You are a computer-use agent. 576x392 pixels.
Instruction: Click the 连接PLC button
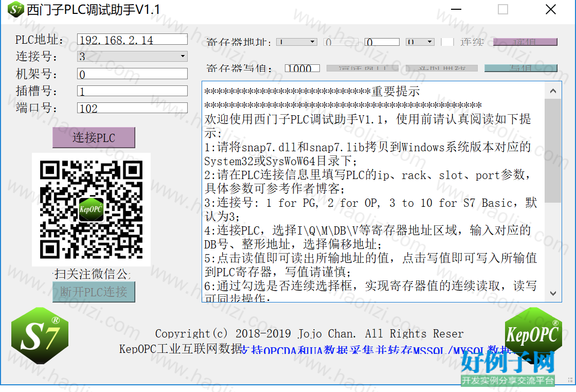click(94, 138)
